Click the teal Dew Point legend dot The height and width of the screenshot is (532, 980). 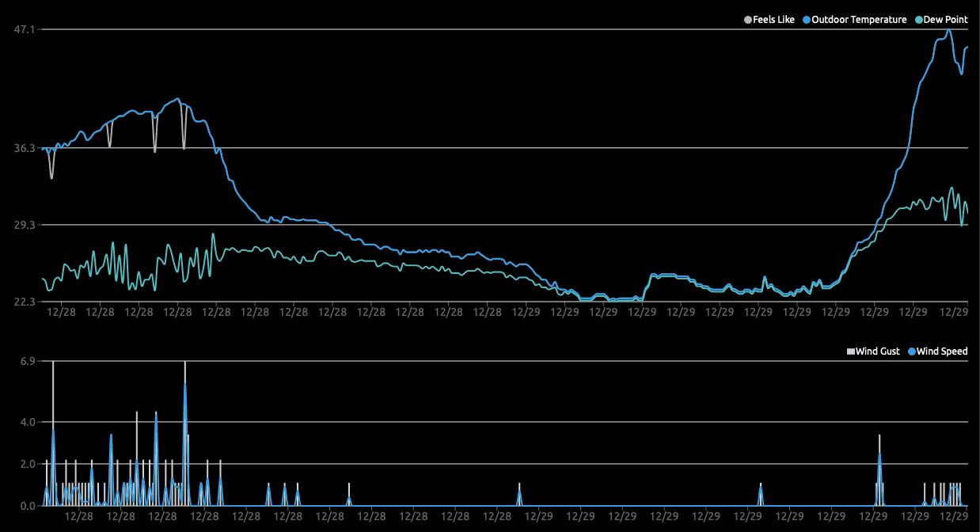click(918, 20)
